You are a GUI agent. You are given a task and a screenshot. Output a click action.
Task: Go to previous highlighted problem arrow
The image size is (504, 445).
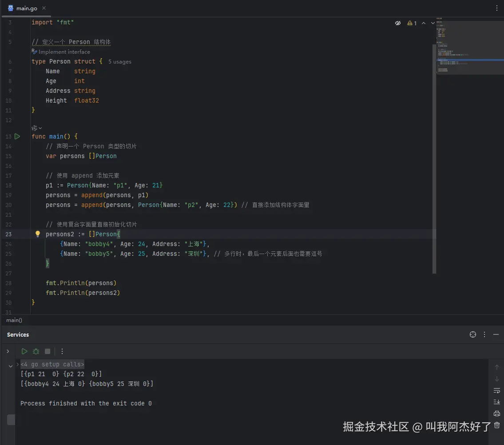pos(424,23)
